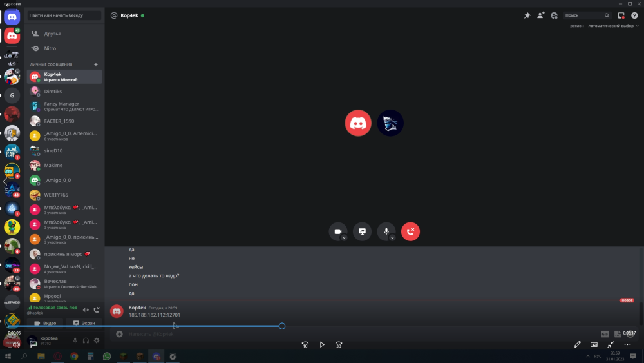644x363 pixels.
Task: Open the sineD10 conversation
Action: 64,150
